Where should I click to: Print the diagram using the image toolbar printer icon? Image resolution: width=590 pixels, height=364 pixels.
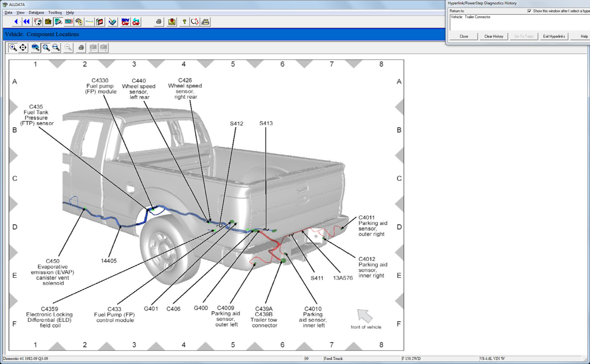(80, 47)
